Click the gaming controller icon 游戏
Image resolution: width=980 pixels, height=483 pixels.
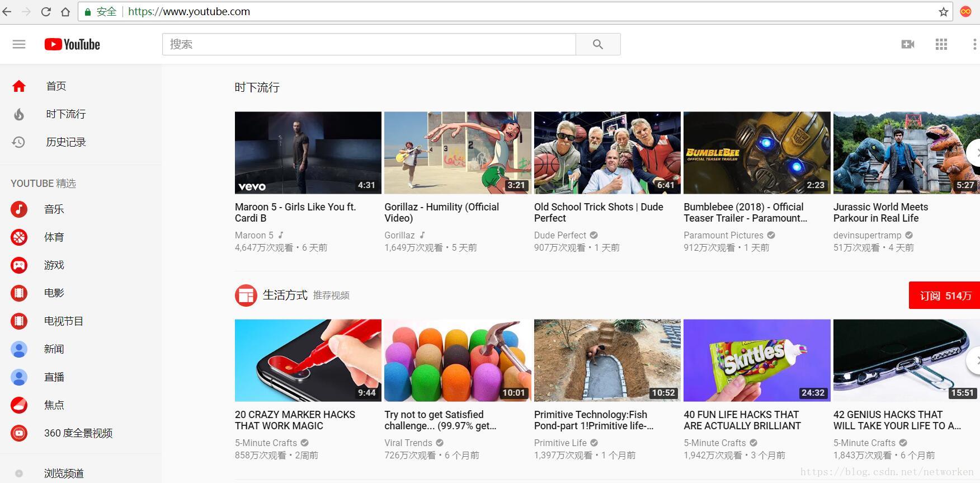(x=19, y=265)
